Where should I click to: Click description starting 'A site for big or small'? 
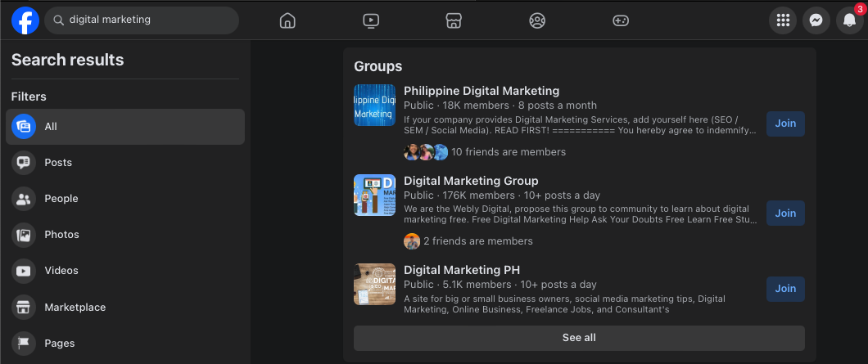[x=565, y=304]
